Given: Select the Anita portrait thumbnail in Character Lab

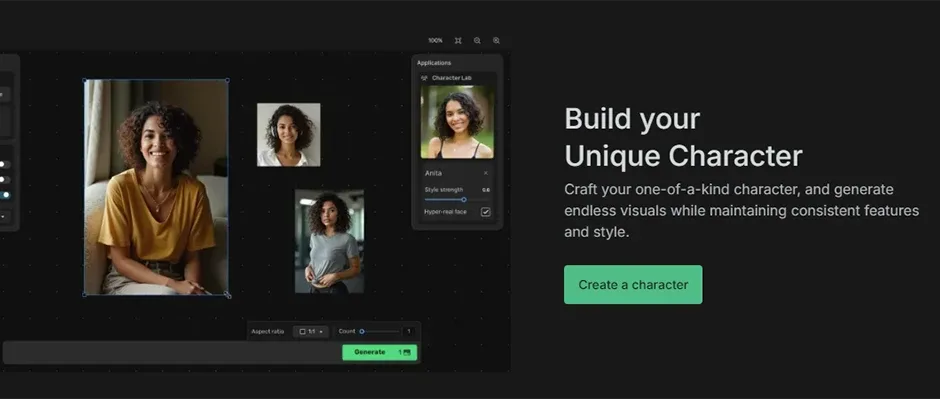Looking at the screenshot, I should pyautogui.click(x=457, y=122).
